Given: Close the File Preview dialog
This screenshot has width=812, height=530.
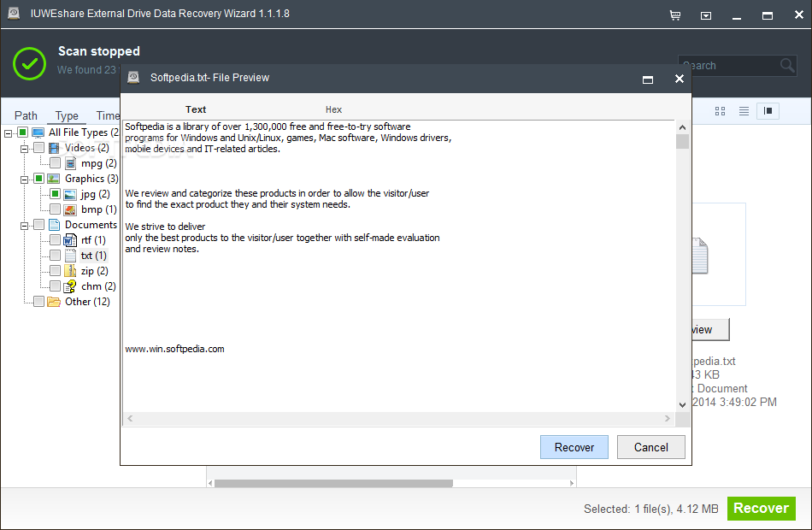Looking at the screenshot, I should pos(680,79).
